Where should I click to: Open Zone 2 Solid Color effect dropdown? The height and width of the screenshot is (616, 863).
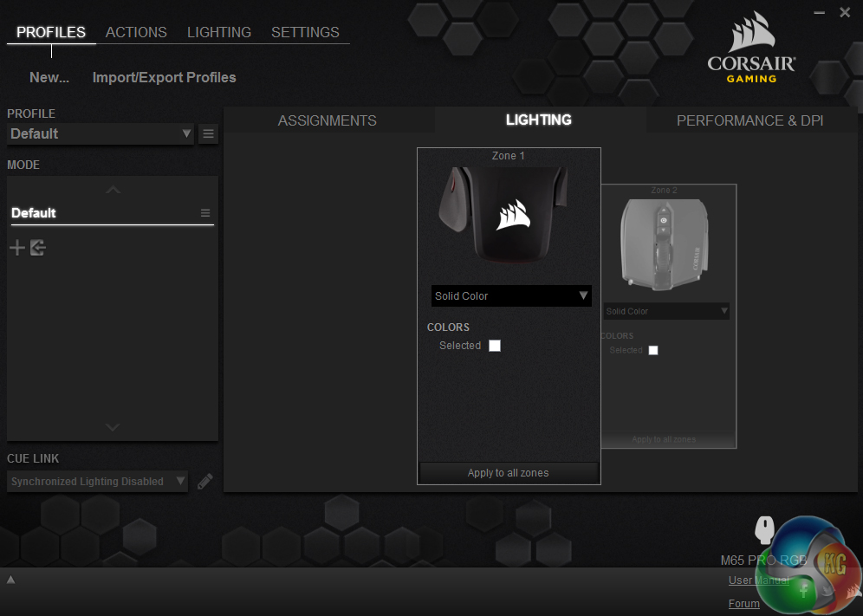(x=666, y=311)
